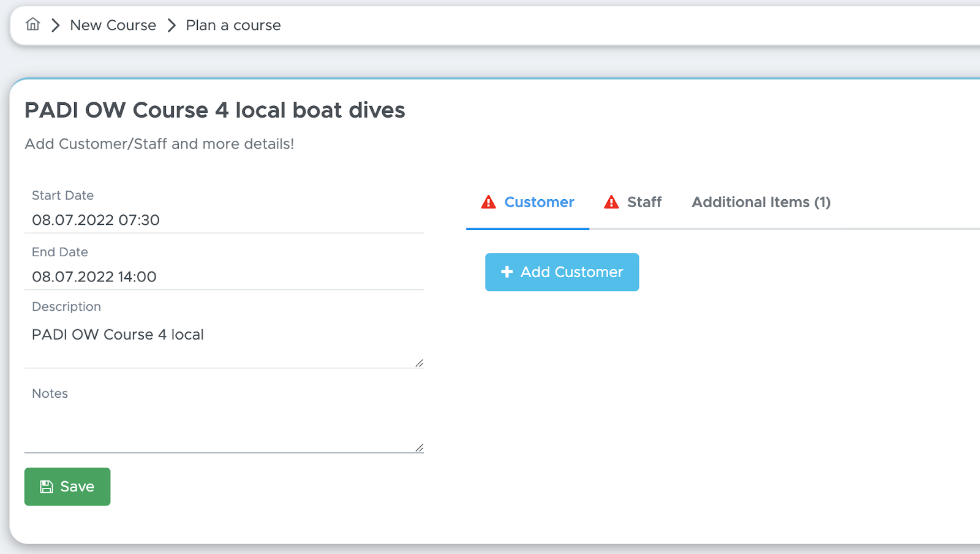Click the chevron before Plan a course
The image size is (980, 554).
[171, 25]
